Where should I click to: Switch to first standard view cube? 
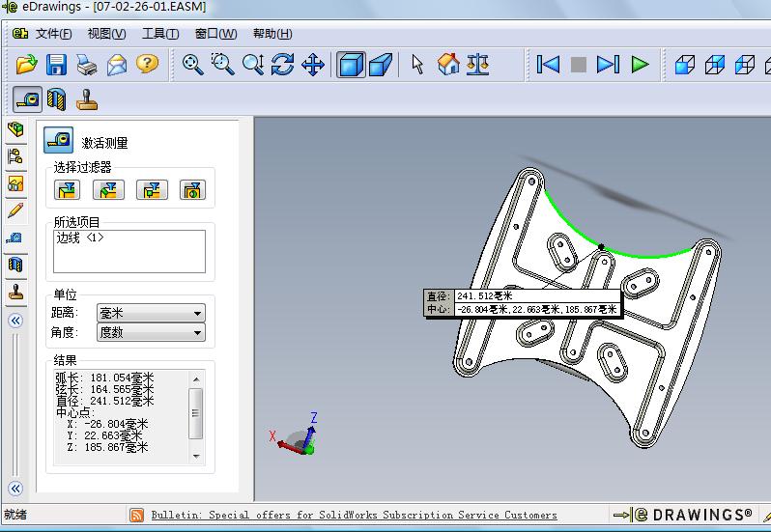click(x=684, y=65)
